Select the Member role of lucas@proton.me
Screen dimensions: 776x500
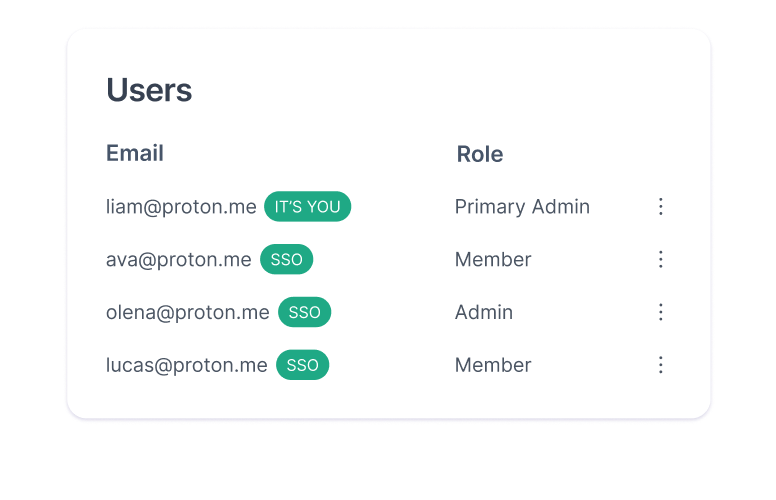(493, 365)
